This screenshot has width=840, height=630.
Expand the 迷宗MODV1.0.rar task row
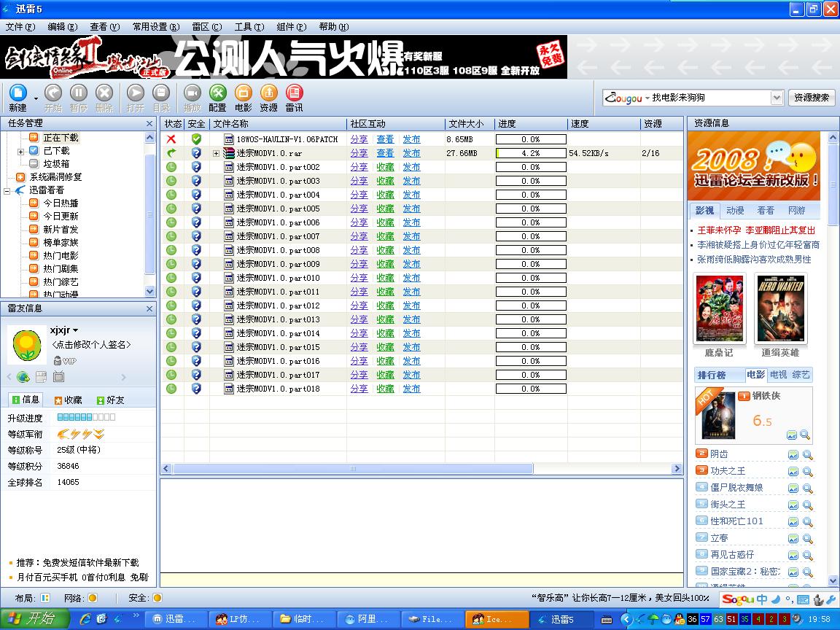(216, 153)
